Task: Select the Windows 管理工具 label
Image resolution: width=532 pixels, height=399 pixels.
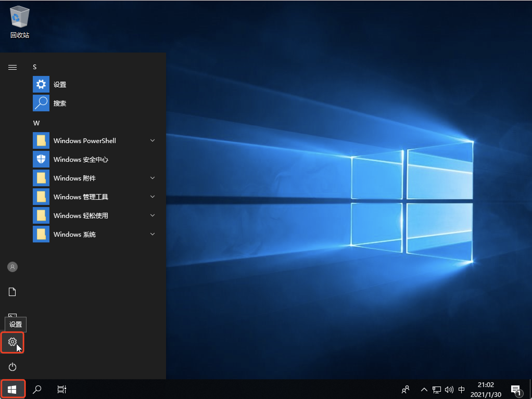Action: tap(81, 197)
